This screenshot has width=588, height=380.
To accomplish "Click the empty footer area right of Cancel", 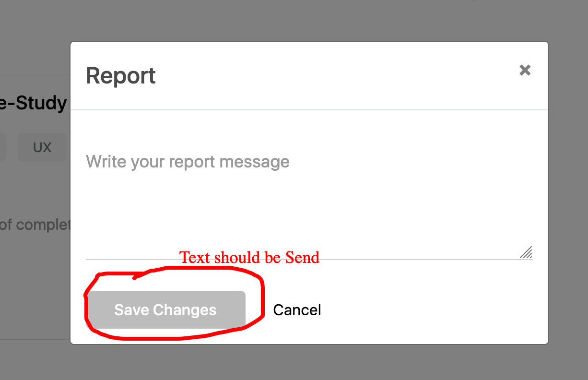I will click(x=432, y=310).
